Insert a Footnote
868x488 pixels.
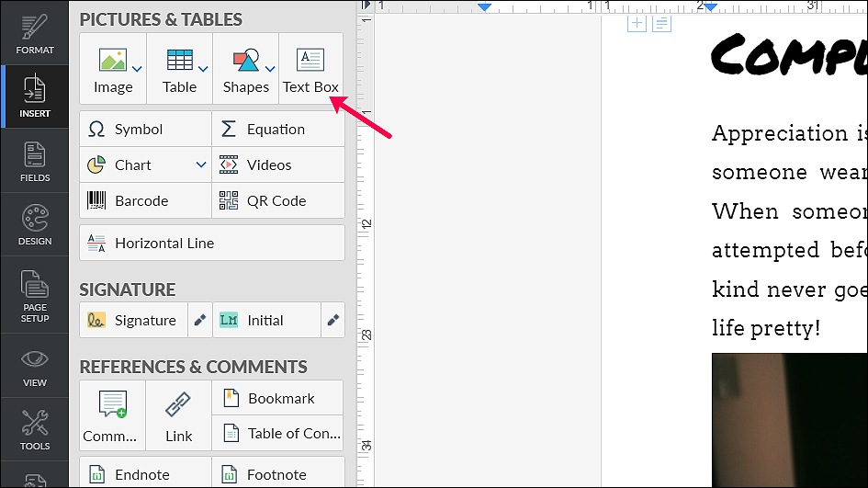coord(278,474)
